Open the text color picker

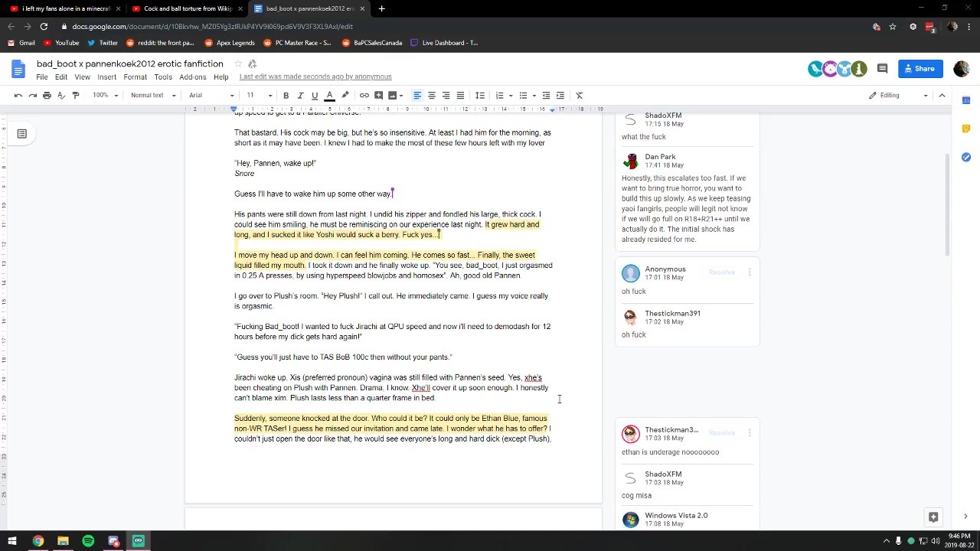click(329, 95)
